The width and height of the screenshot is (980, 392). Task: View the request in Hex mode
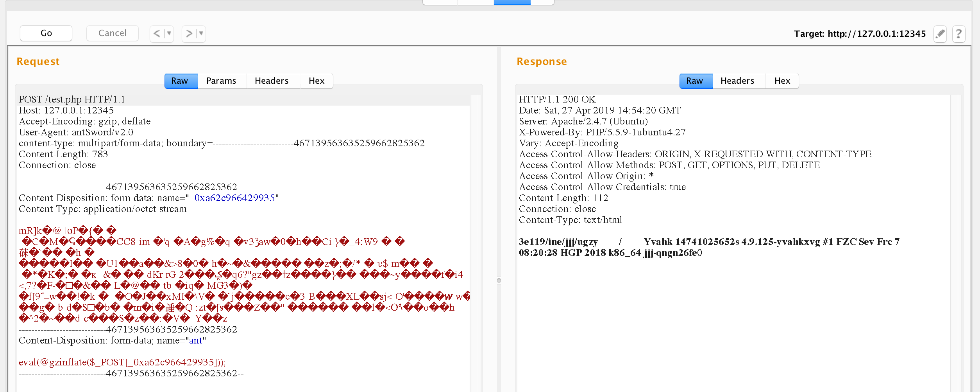point(316,81)
